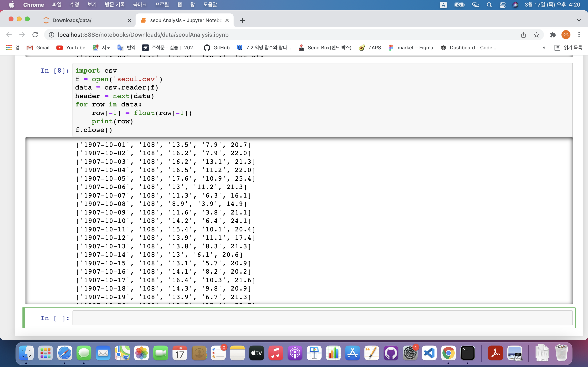The height and width of the screenshot is (367, 588).
Task: Open Visual Studio Code from the dock
Action: (429, 353)
